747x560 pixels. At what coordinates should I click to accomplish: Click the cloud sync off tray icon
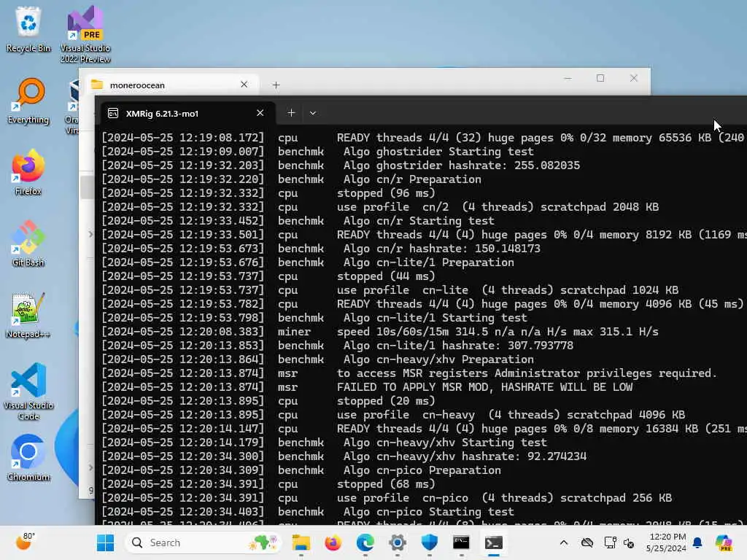point(587,542)
